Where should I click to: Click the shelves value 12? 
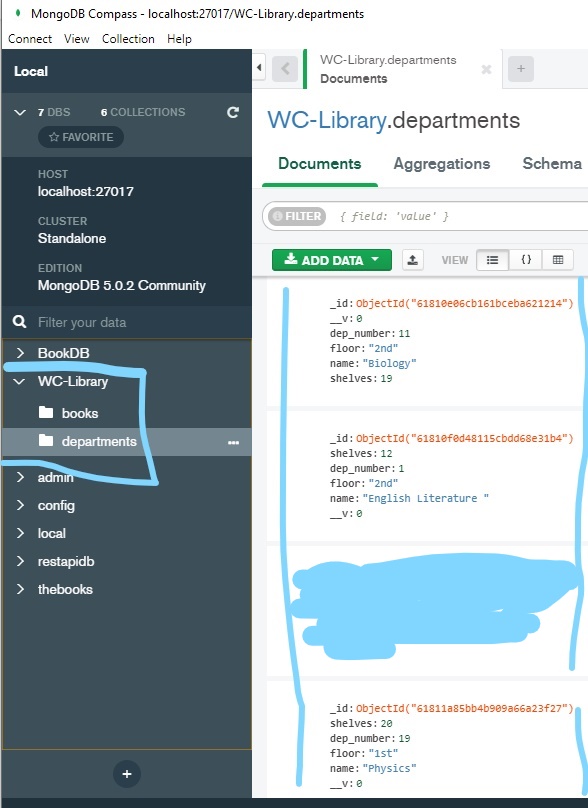click(387, 453)
